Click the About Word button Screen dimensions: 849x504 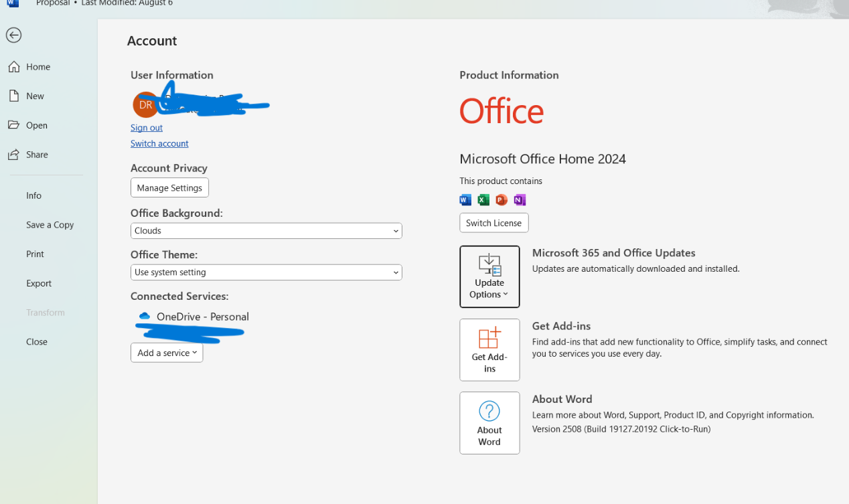click(x=489, y=423)
